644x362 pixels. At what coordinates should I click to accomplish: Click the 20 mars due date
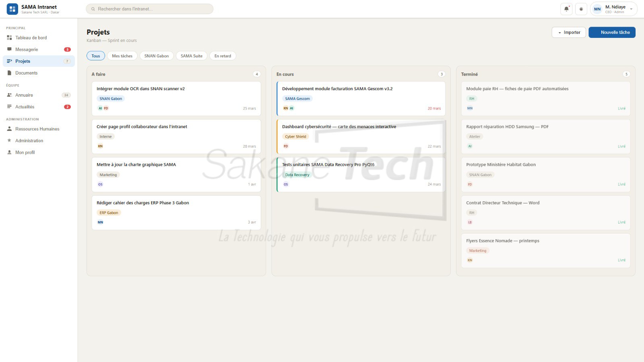(x=434, y=108)
